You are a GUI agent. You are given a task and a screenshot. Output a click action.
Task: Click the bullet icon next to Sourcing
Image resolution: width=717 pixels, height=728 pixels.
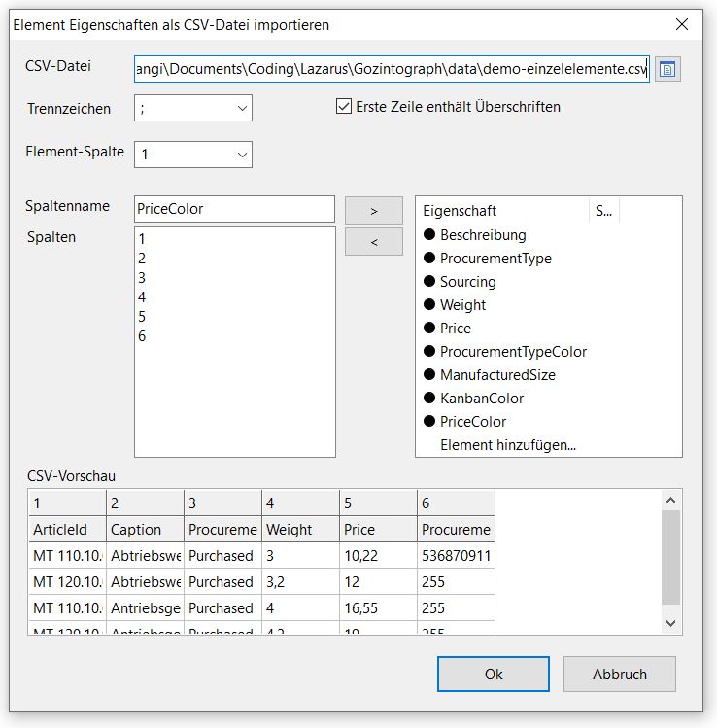coord(429,281)
